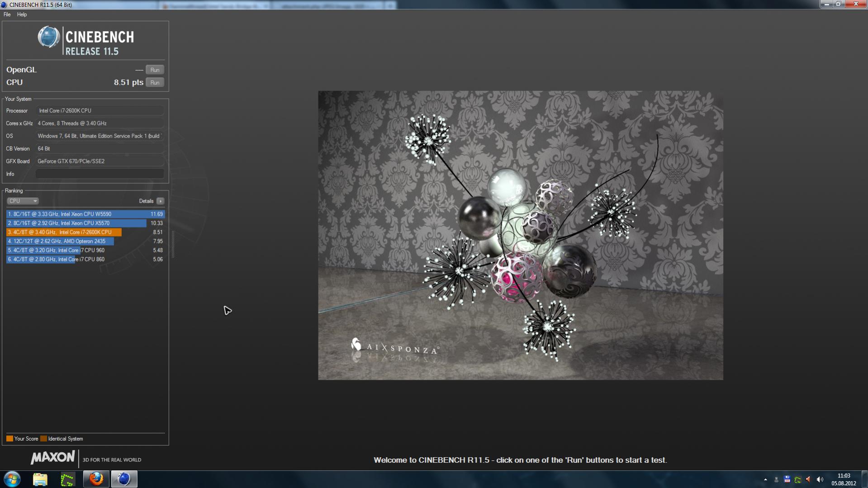Screen dimensions: 868x488
Task: Open the File menu
Action: pos(7,14)
